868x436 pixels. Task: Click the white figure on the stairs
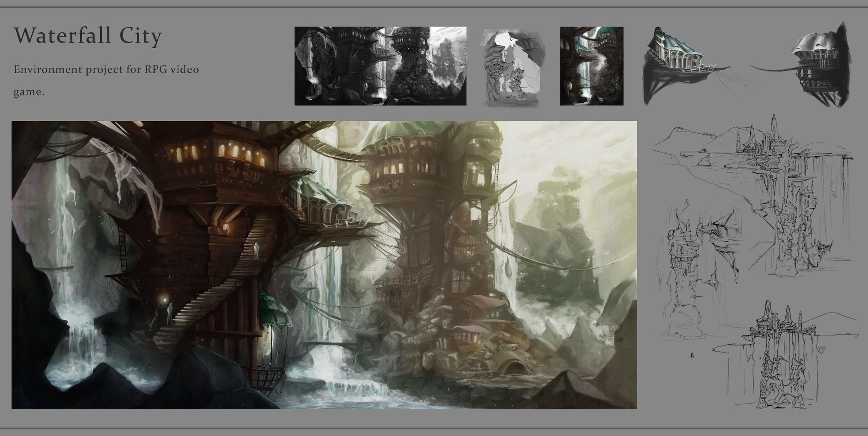[x=256, y=250]
